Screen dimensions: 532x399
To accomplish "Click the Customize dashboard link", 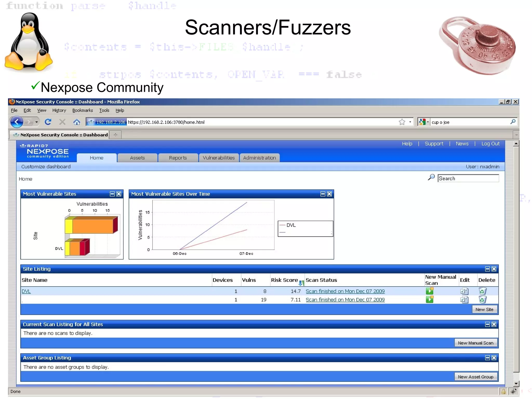I will point(46,167).
